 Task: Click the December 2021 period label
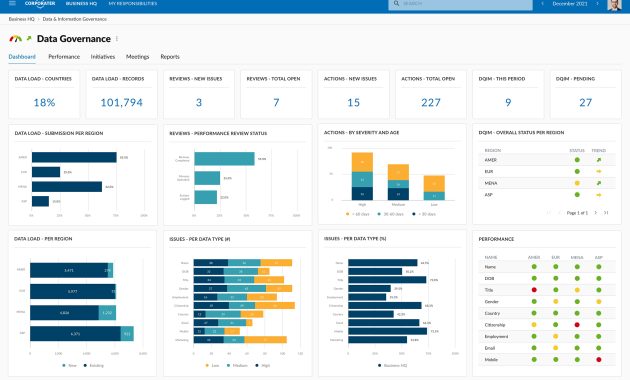570,3
